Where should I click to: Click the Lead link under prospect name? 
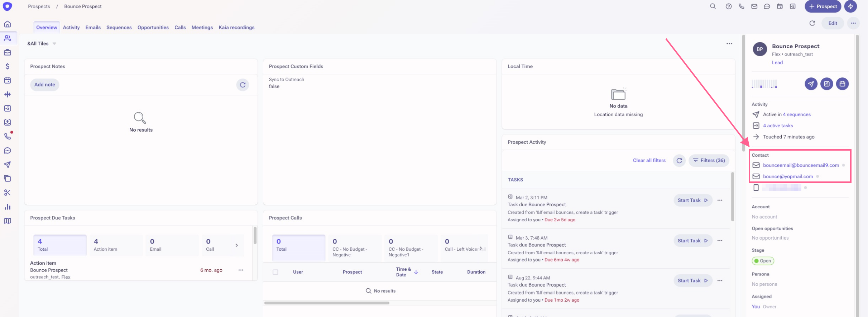[x=777, y=62]
